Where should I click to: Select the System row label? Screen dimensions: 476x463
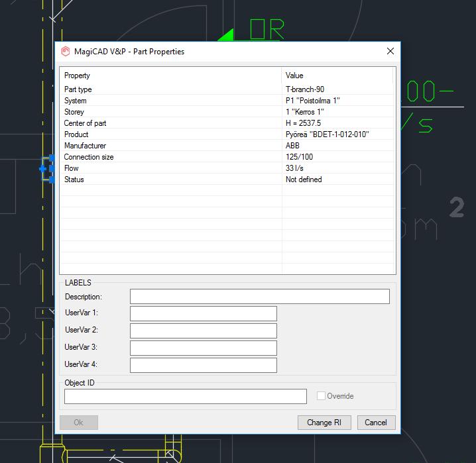(x=76, y=101)
